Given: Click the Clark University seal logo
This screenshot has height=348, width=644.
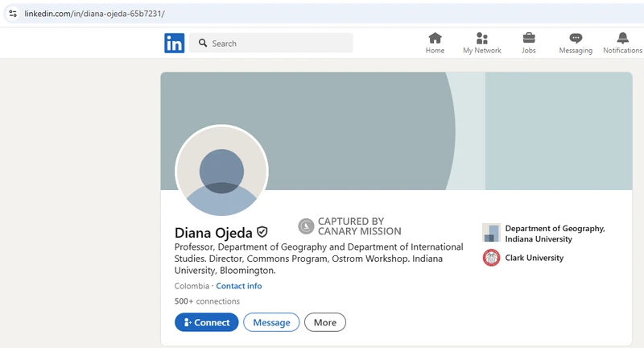Looking at the screenshot, I should coord(491,258).
